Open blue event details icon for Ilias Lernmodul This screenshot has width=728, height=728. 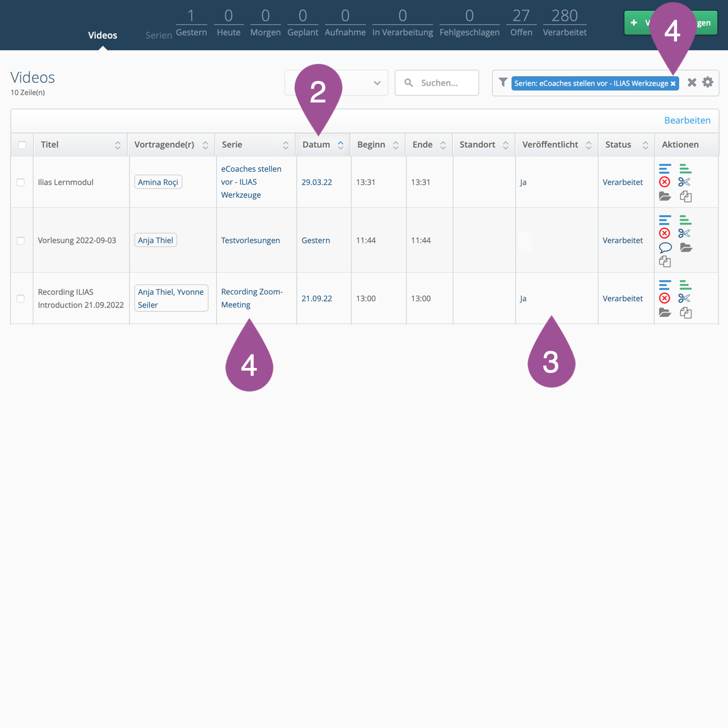click(665, 169)
